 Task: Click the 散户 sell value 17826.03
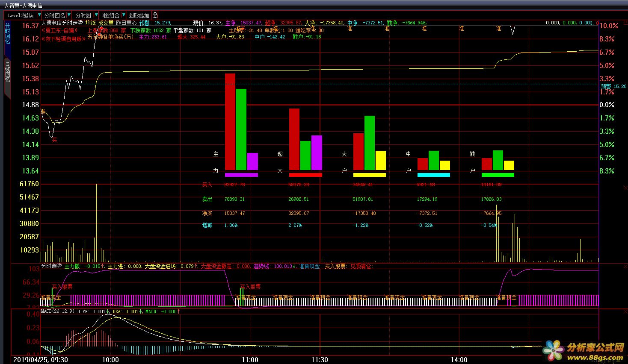[x=491, y=199]
